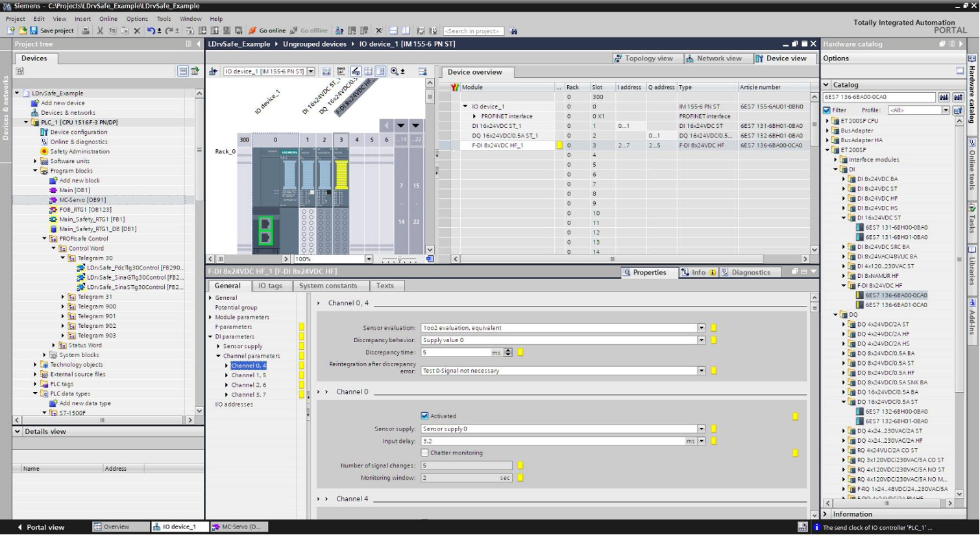Open the Discrepancy behavior dropdown

(x=702, y=340)
